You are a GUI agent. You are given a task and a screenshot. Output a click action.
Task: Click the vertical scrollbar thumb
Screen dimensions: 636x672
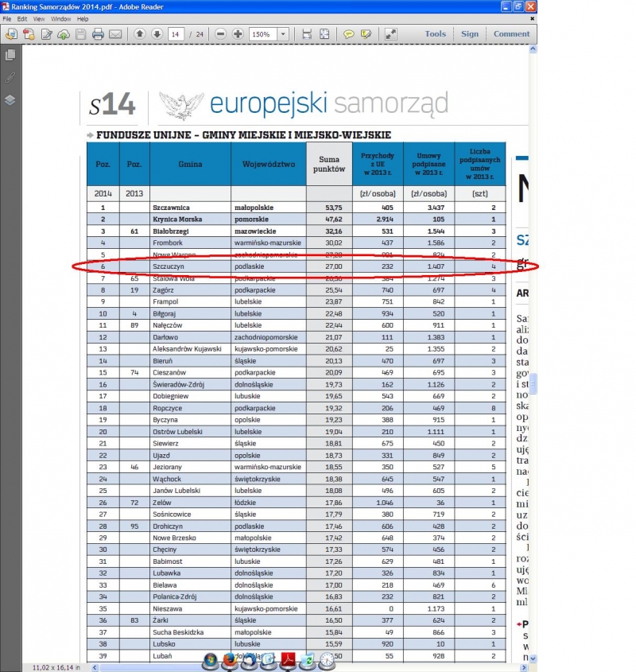[x=533, y=383]
